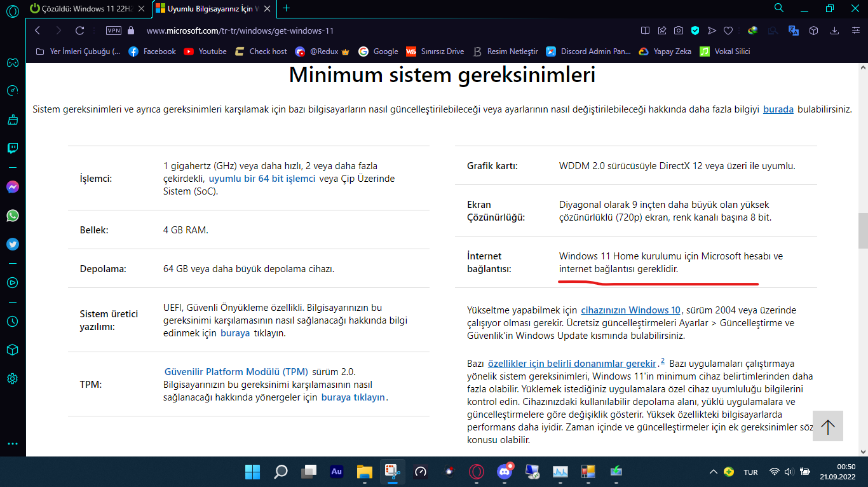Click the search tabs magnifier icon

pos(778,8)
